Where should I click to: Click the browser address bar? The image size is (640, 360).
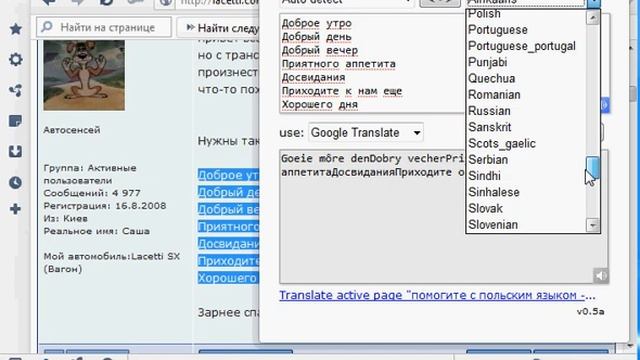(x=218, y=2)
